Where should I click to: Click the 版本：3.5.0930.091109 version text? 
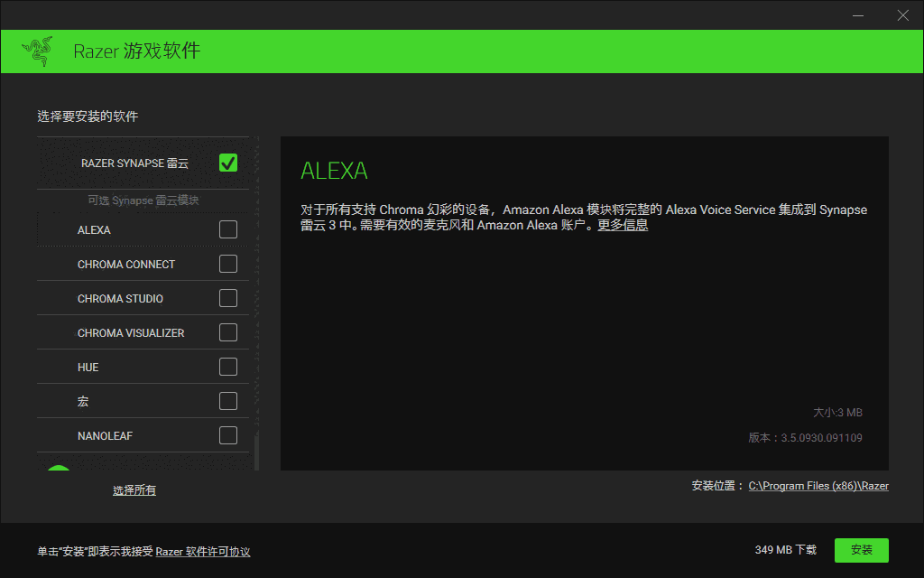806,438
